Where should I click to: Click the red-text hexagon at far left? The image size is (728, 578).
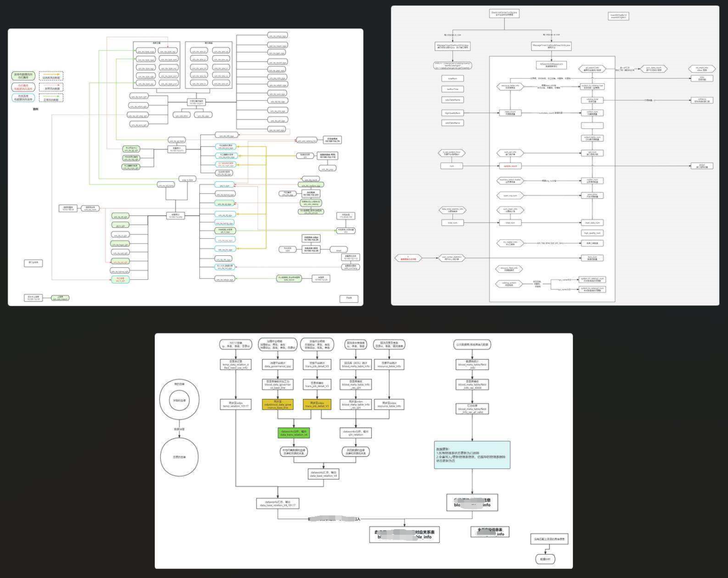point(408,259)
